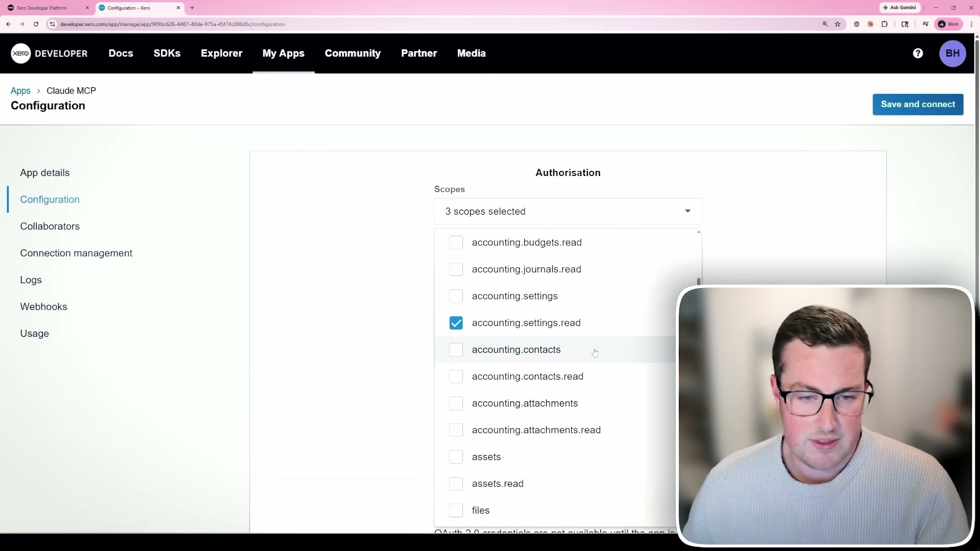
Task: Check the accounting.journals.read scope
Action: (456, 269)
